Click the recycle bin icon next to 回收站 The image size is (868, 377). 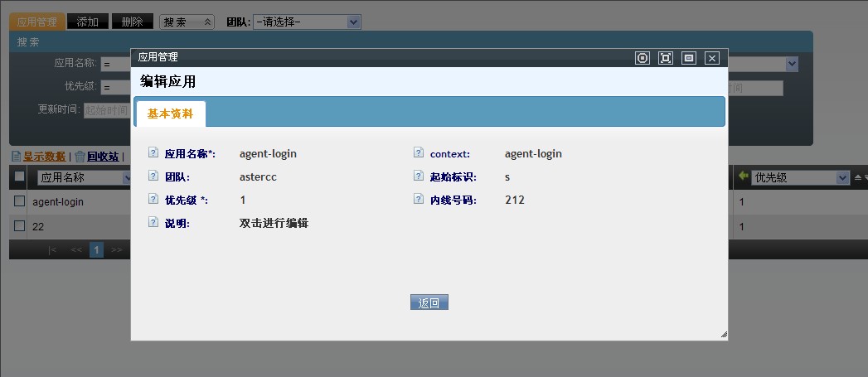[x=80, y=156]
